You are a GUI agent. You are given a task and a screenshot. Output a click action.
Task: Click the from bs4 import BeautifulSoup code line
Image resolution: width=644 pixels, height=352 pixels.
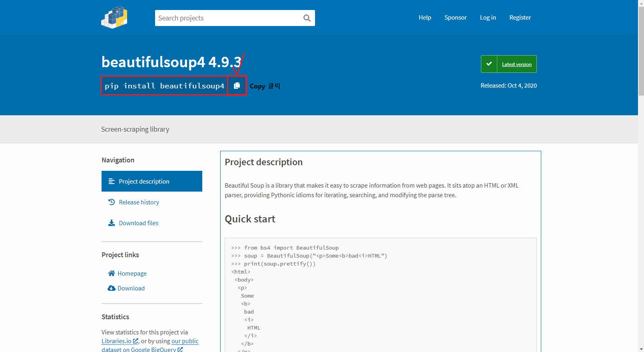pos(285,248)
